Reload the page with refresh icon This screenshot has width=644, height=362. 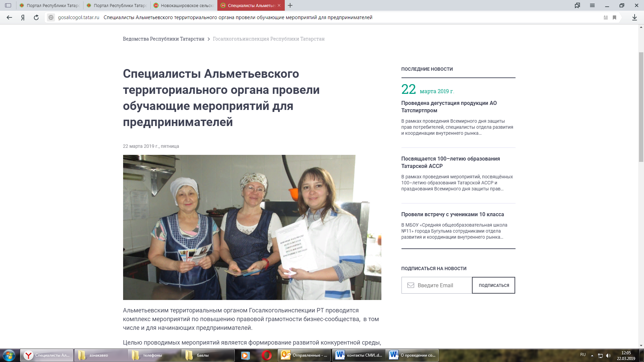(x=36, y=17)
